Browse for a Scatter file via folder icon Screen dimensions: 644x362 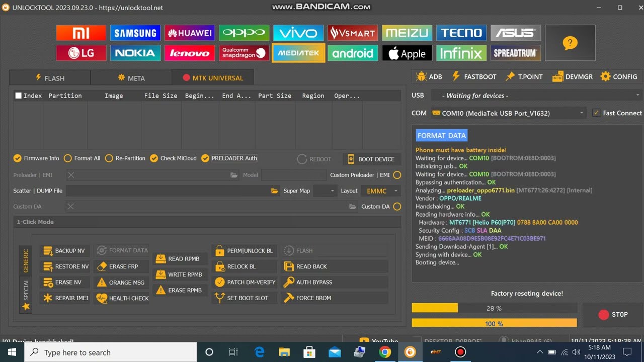275,191
